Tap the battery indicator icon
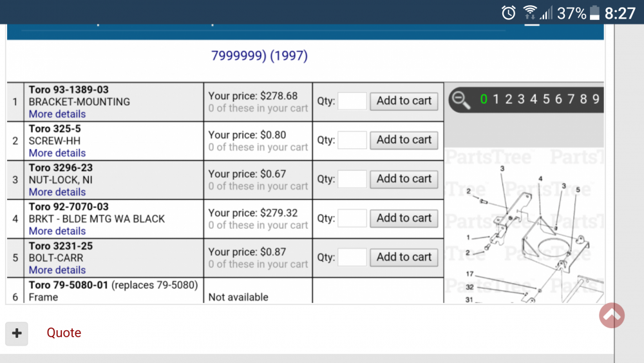 pyautogui.click(x=595, y=13)
